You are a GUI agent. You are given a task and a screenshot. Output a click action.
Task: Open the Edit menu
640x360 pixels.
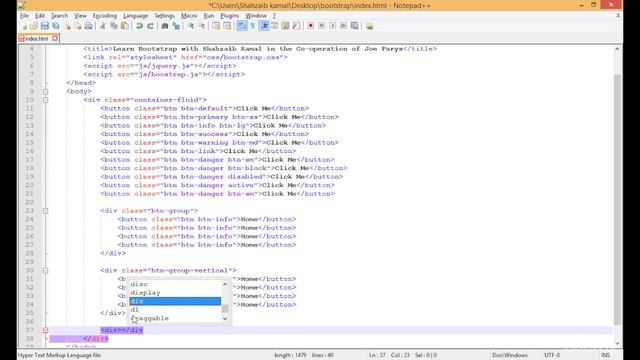(x=40, y=16)
